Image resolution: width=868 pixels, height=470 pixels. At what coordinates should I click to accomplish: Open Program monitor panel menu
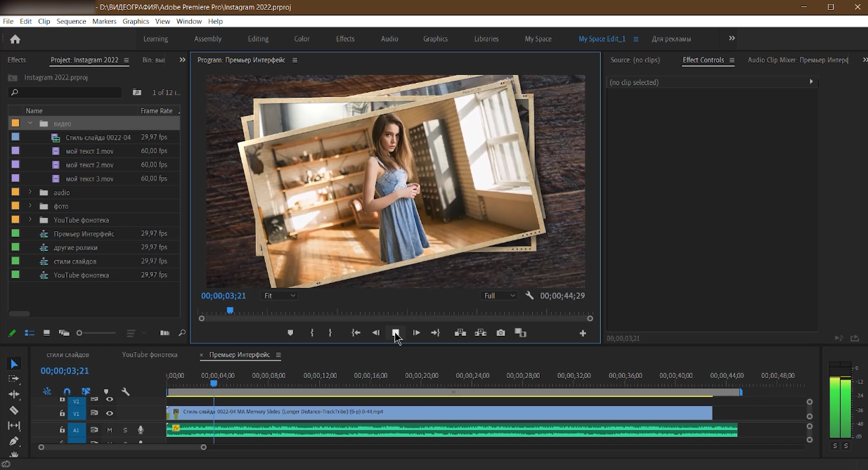pos(295,60)
